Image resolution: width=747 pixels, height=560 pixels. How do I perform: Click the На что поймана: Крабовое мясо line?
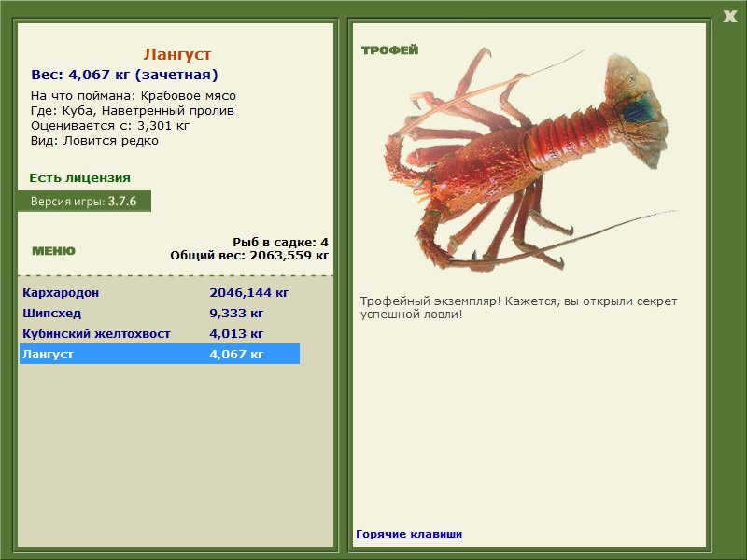point(134,96)
